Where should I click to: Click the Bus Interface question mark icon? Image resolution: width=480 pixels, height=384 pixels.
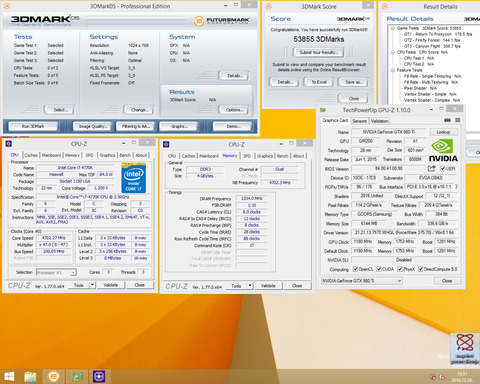coord(456,187)
